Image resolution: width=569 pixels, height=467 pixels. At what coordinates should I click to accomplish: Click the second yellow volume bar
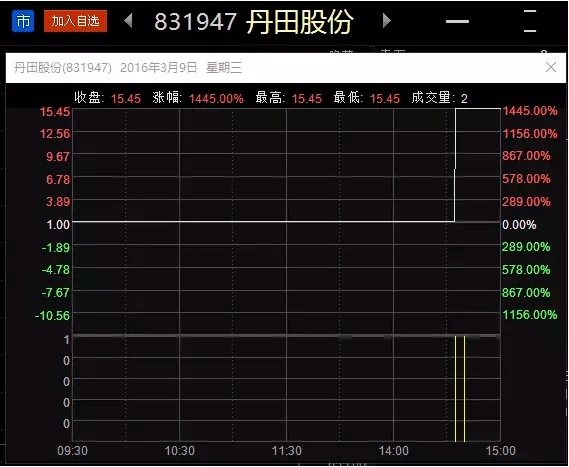point(464,389)
